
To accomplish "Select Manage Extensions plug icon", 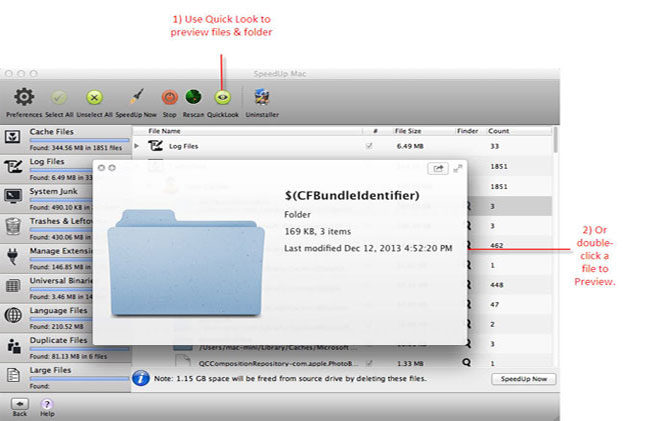I will (x=13, y=256).
